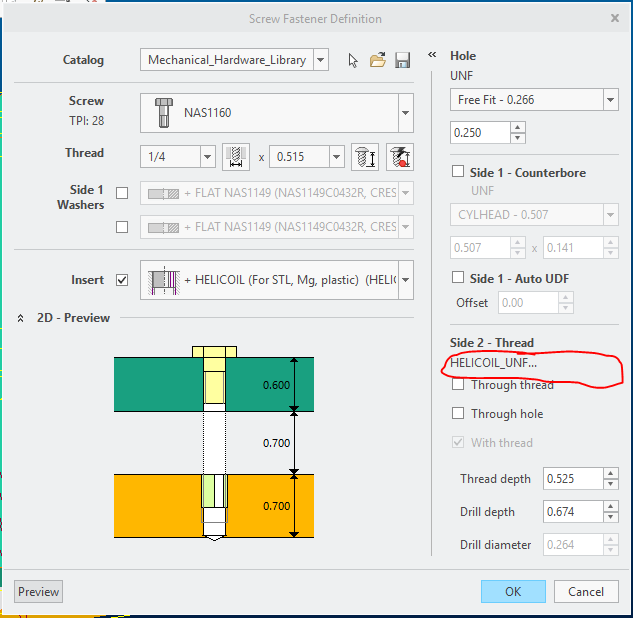This screenshot has width=633, height=618.
Task: Open catalog using the folder icon
Action: [378, 60]
